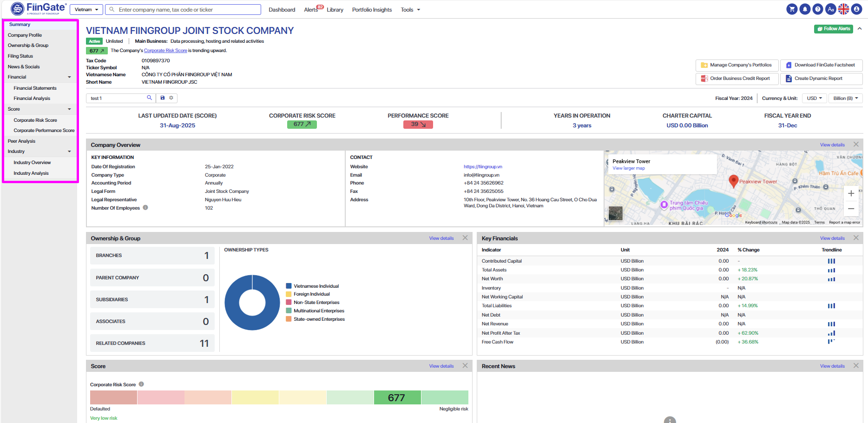The width and height of the screenshot is (868, 423).
Task: Open the gear settings icon beside the save icon
Action: click(171, 98)
